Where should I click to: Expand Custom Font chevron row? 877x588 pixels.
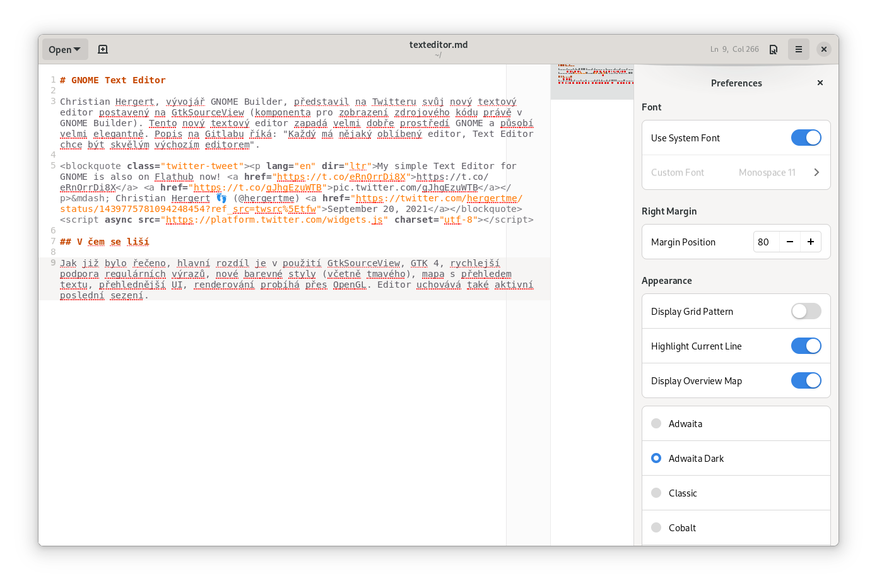tap(816, 172)
